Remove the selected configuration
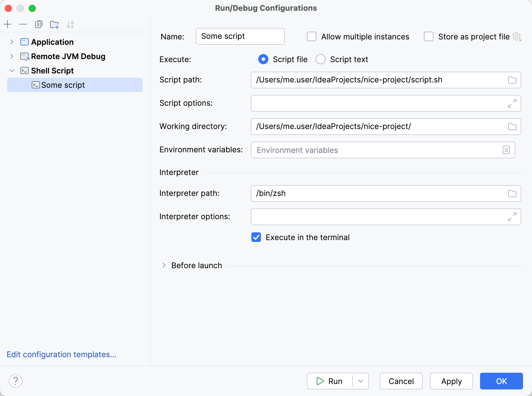 (x=23, y=24)
